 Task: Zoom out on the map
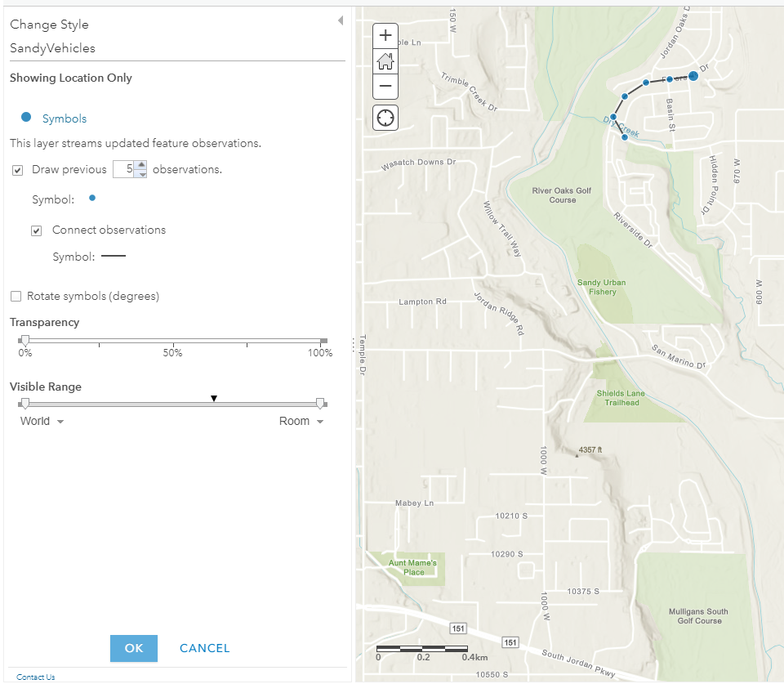(385, 86)
